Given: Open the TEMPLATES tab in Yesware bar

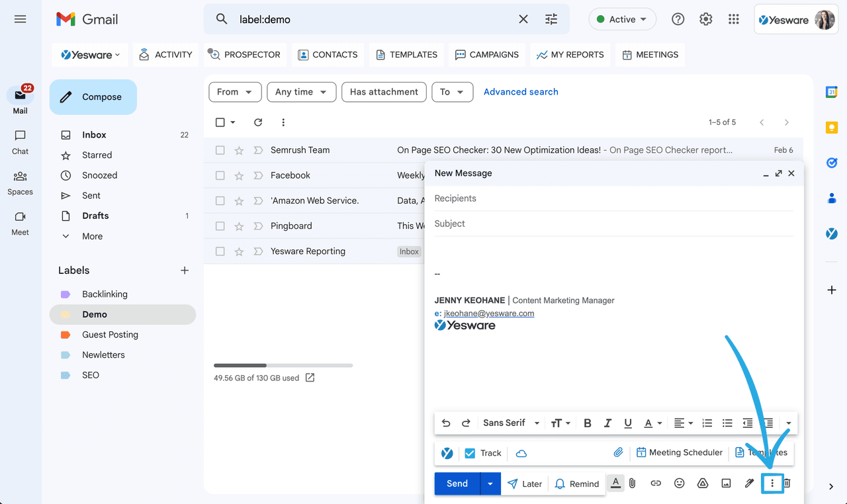Looking at the screenshot, I should (x=406, y=55).
